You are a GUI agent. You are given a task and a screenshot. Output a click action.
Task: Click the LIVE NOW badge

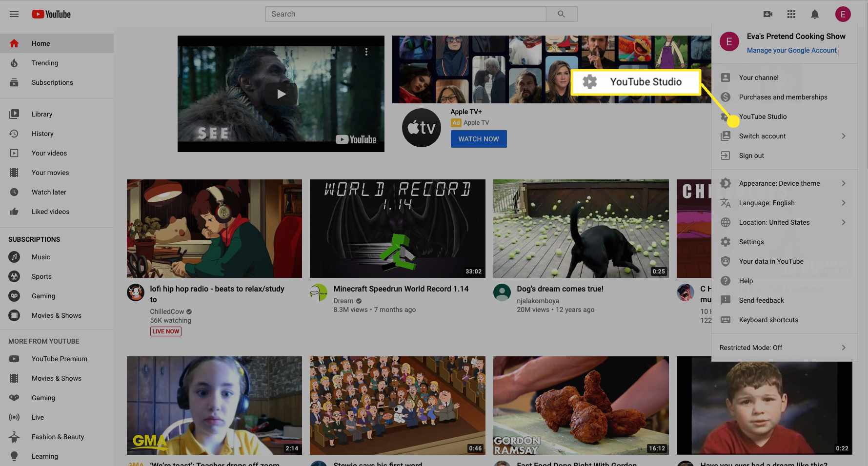(x=166, y=331)
